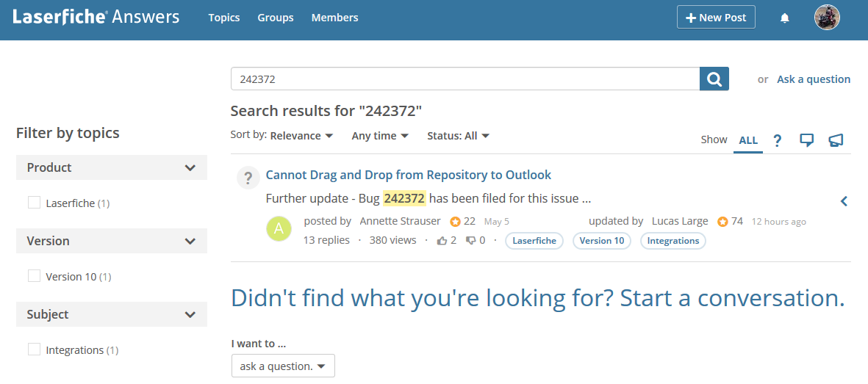
Task: Click the Laserfiche tag pill
Action: pyautogui.click(x=534, y=241)
